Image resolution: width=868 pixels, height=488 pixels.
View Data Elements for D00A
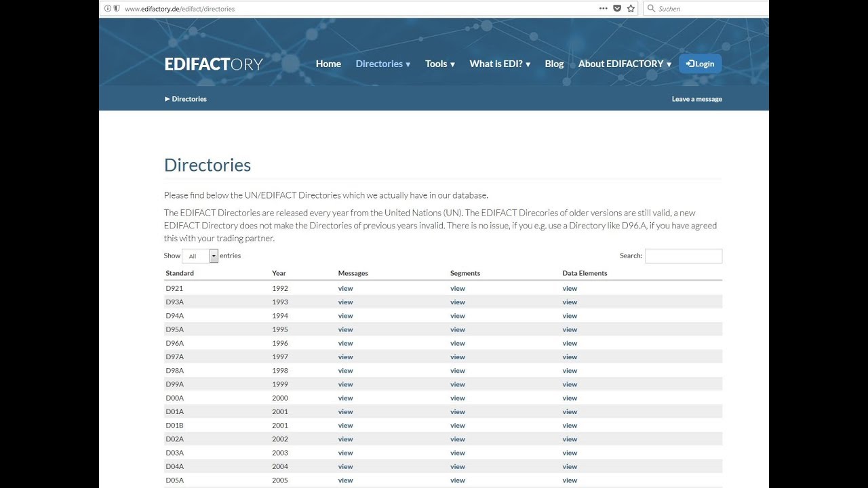570,398
